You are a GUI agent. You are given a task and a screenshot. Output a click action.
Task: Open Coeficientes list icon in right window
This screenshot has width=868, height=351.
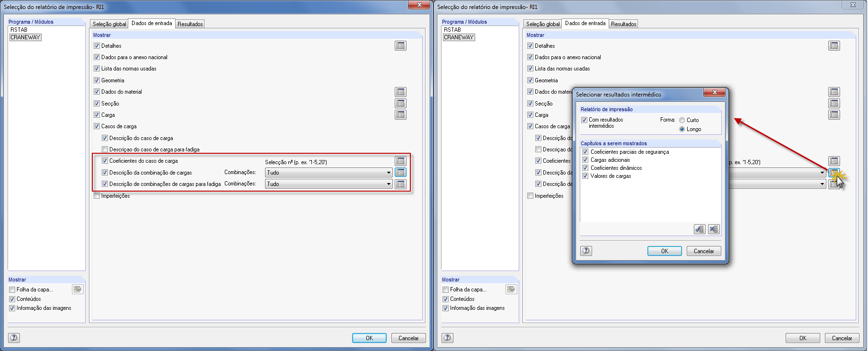[x=834, y=161]
